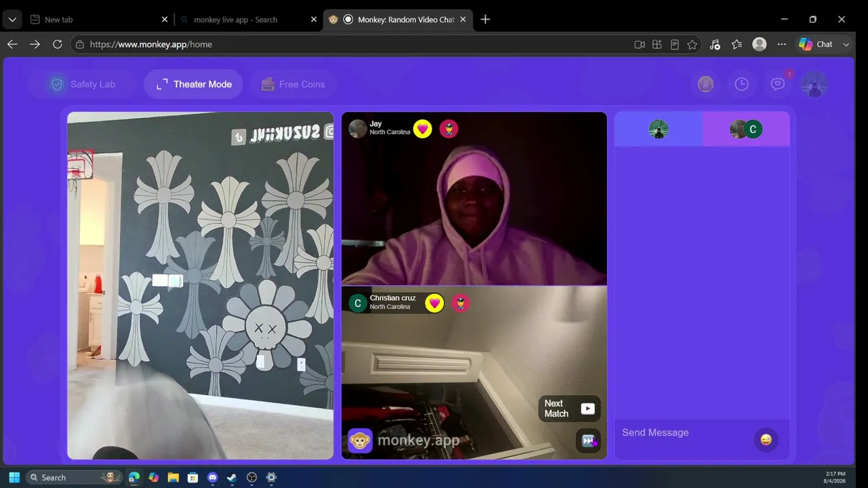Open the browser profile icon
The width and height of the screenshot is (868, 488).
point(759,44)
